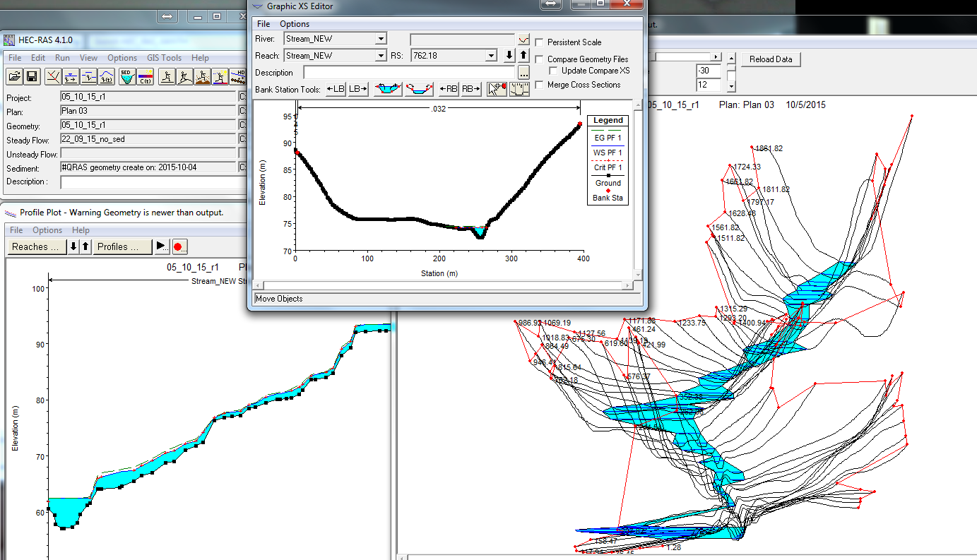
Task: Click the slider right arrow above Reload Data
Action: (x=716, y=56)
